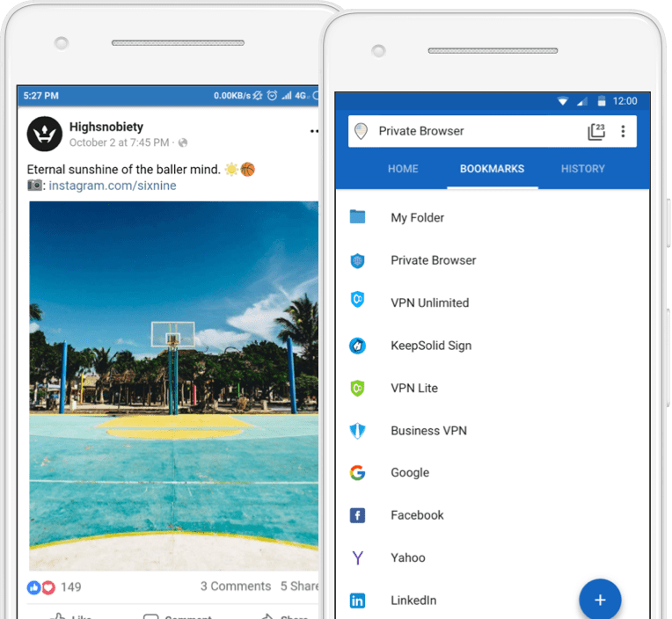
Task: Switch to the HISTORY tab
Action: 583,169
